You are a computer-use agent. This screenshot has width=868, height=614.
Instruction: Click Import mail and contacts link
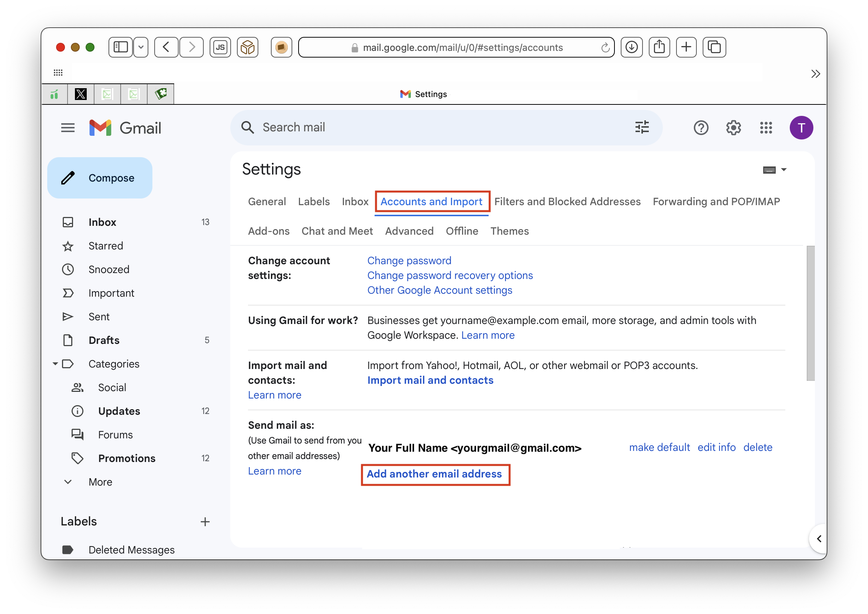[x=430, y=380]
